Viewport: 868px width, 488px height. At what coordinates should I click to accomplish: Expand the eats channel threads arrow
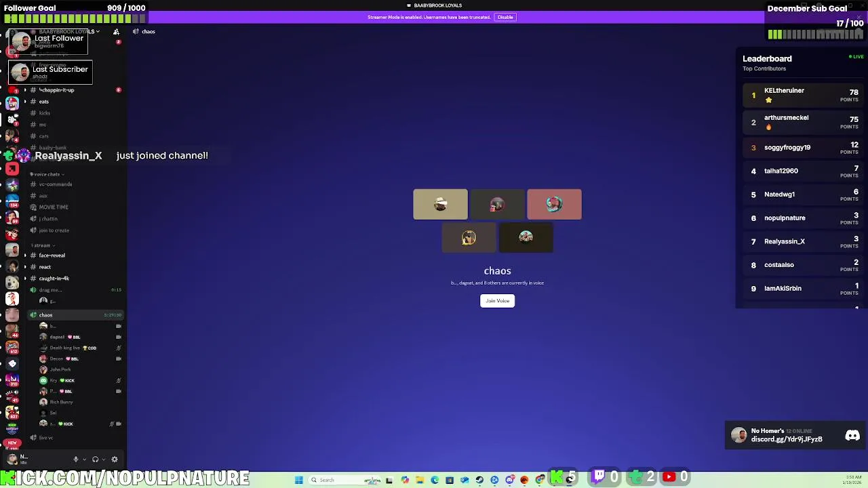point(25,102)
